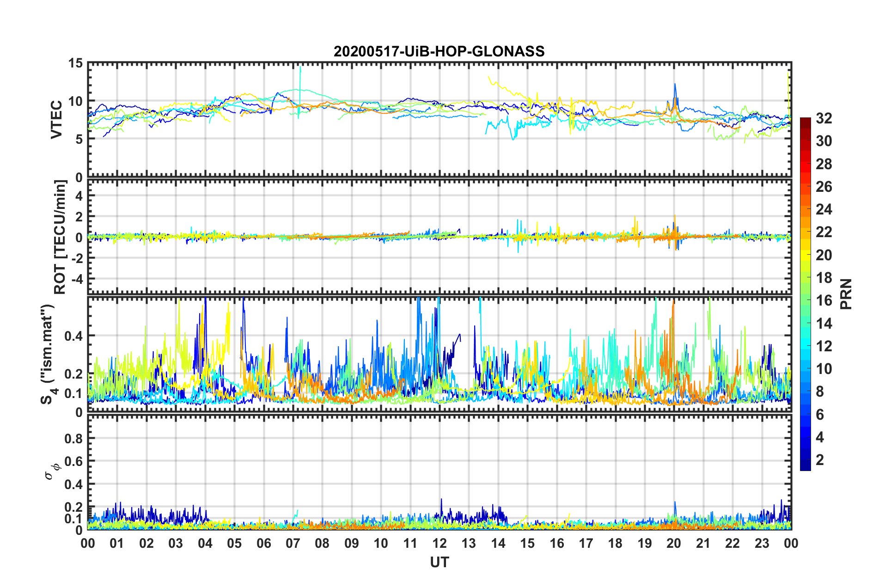Image resolution: width=879 pixels, height=588 pixels.
Task: Click the S4 ("ism.mat") axis label
Action: (x=49, y=354)
